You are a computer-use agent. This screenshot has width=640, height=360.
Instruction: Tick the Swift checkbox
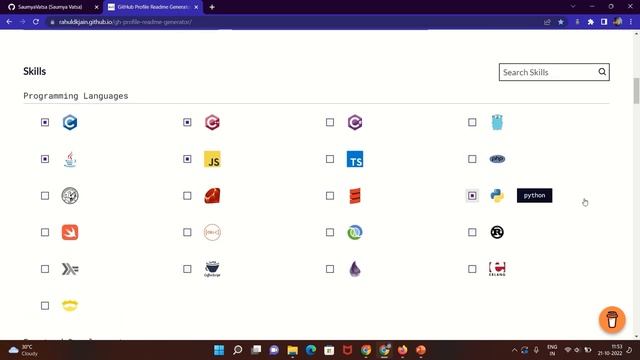[45, 232]
